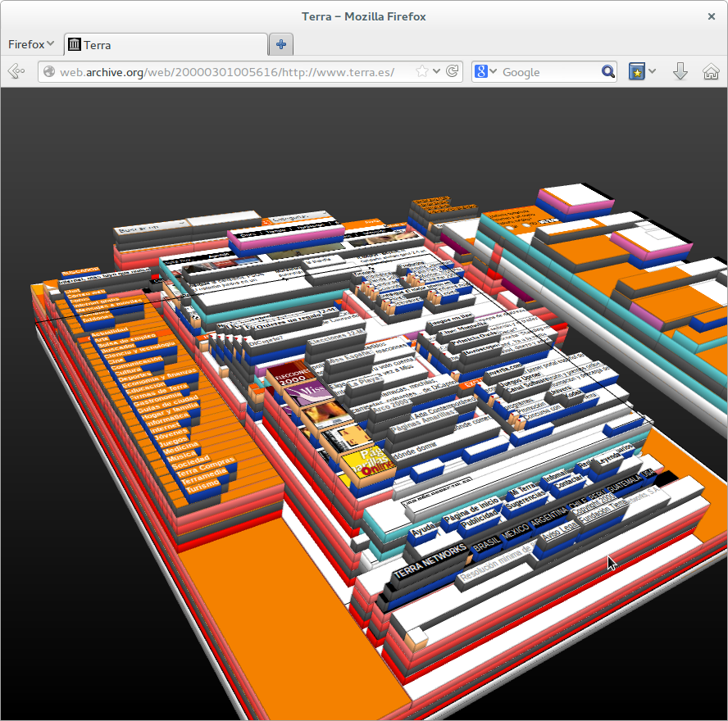Select the Terra Compras channel link
This screenshot has height=721, width=728.
[206, 467]
